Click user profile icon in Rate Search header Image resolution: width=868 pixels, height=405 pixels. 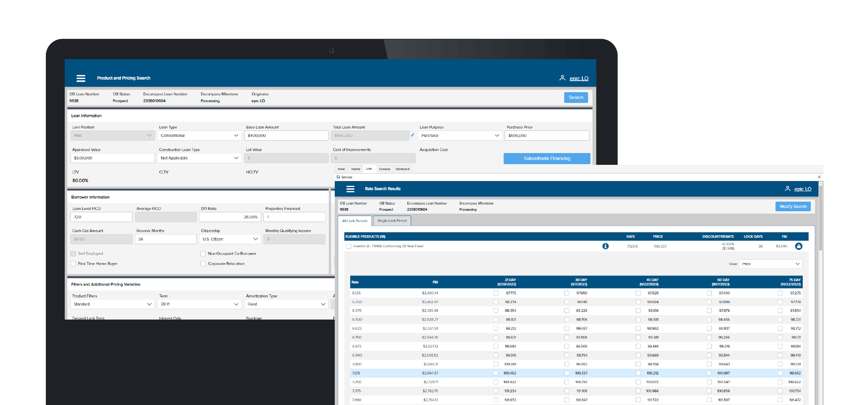788,189
